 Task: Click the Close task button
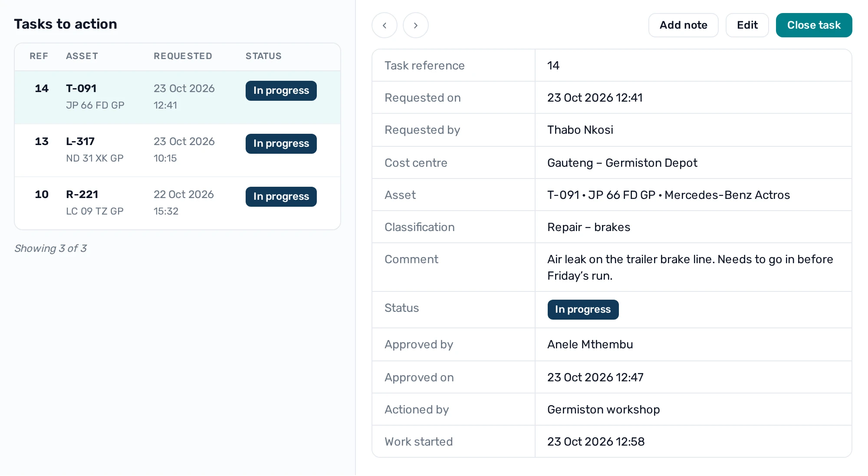pyautogui.click(x=814, y=25)
